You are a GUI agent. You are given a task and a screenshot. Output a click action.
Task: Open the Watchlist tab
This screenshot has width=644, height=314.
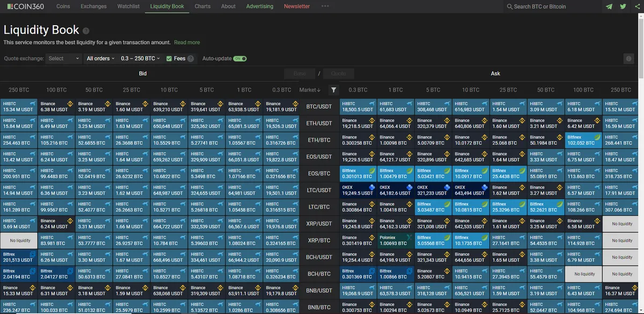[128, 6]
